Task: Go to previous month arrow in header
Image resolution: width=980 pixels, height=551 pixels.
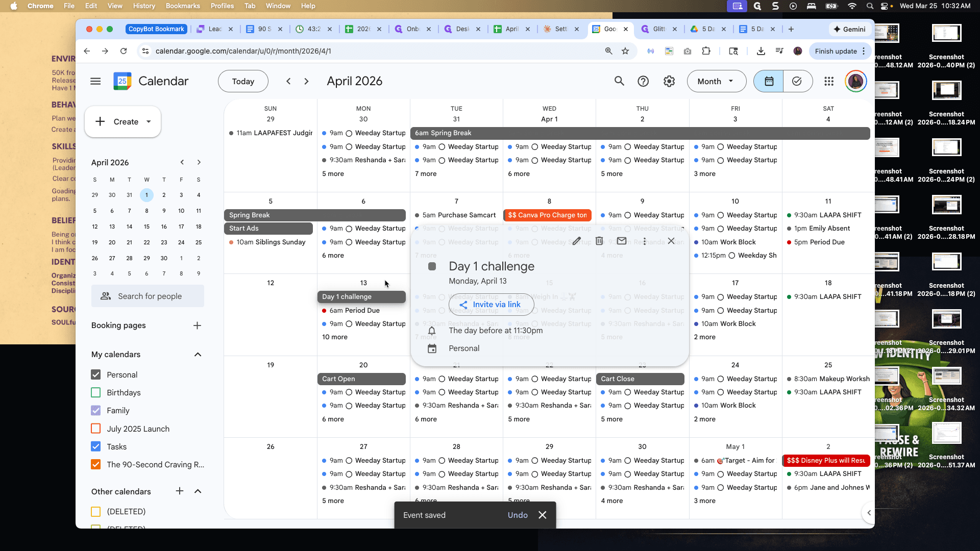Action: pyautogui.click(x=288, y=81)
